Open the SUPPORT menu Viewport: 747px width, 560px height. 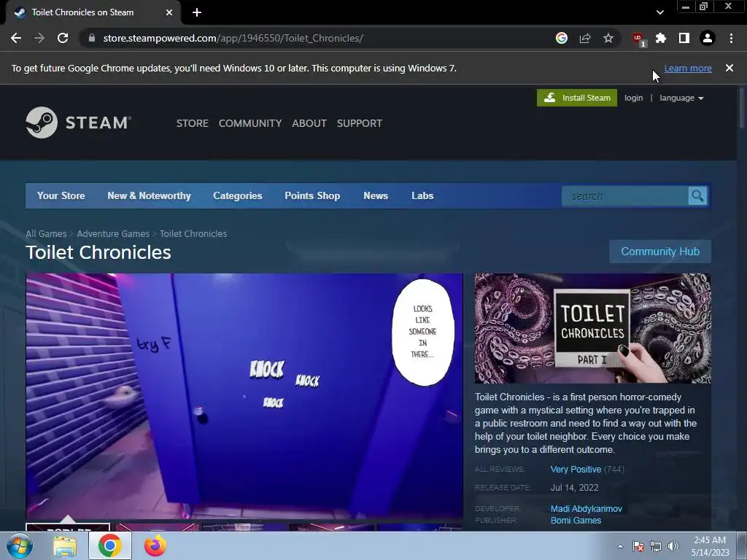[360, 123]
